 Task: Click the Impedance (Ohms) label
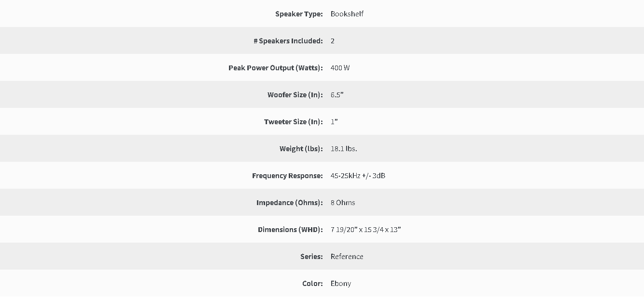290,203
